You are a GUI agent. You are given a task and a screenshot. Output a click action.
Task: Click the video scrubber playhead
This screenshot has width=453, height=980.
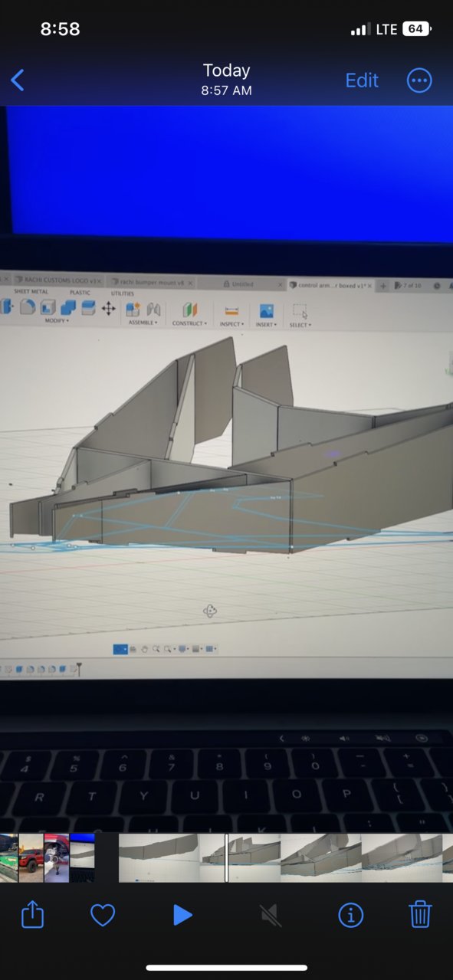click(226, 857)
